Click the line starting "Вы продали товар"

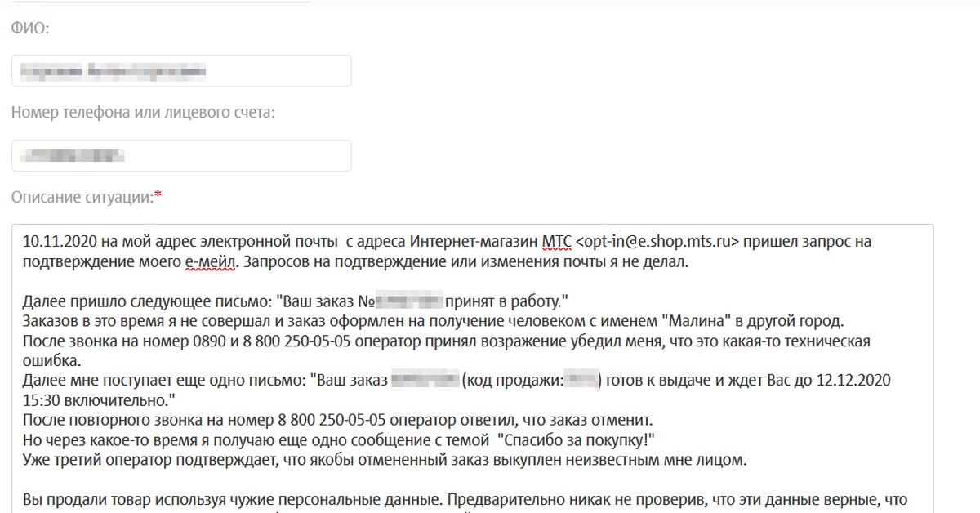pyautogui.click(x=465, y=500)
